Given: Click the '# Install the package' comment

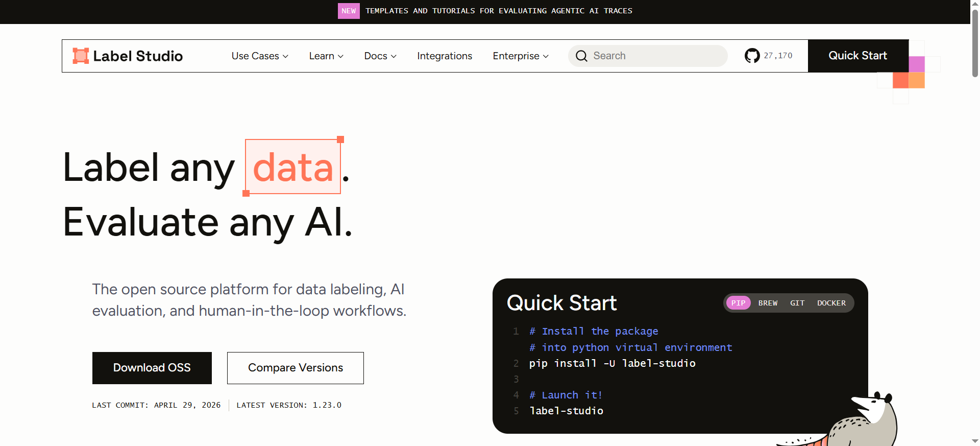Looking at the screenshot, I should [594, 331].
